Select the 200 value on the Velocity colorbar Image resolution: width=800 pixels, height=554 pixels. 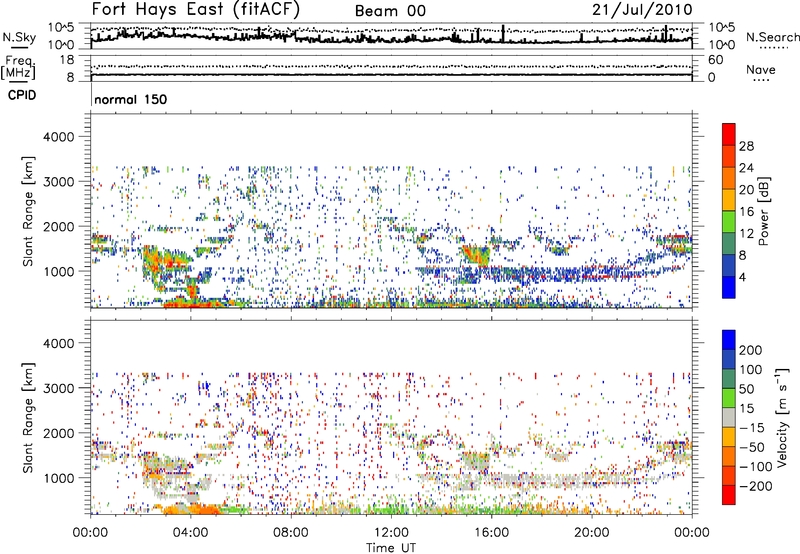pos(750,350)
